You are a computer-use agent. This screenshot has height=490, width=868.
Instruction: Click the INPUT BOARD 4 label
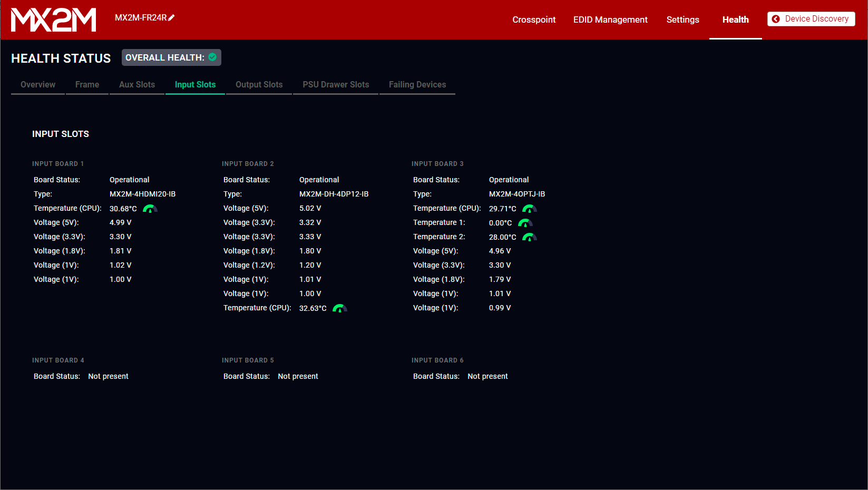click(58, 360)
